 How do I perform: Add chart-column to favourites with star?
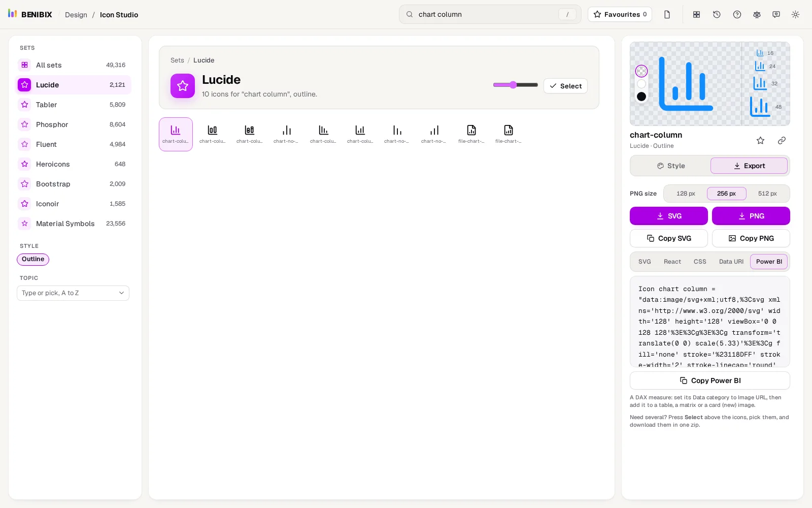tap(760, 140)
